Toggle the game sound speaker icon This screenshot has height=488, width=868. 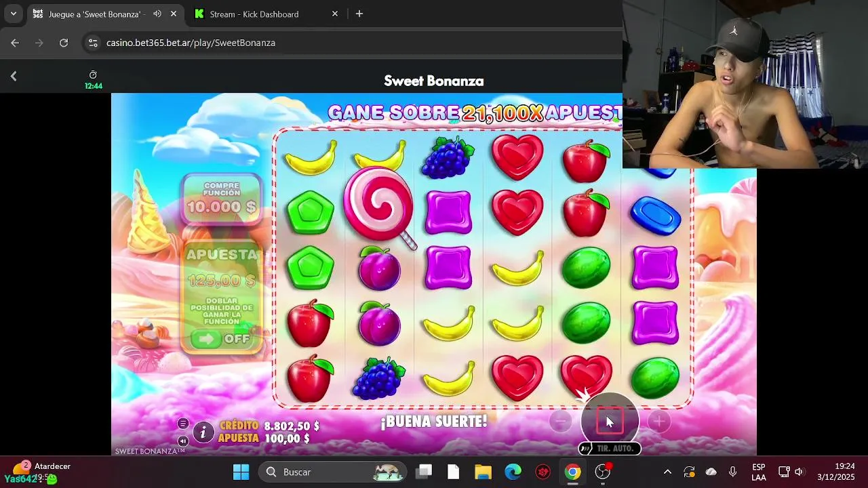pyautogui.click(x=183, y=441)
